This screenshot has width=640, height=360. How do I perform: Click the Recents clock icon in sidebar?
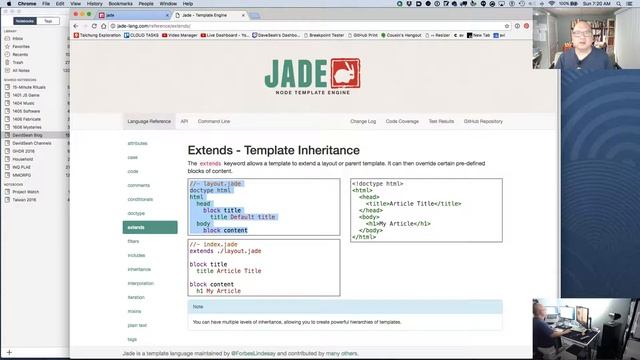(x=7, y=54)
